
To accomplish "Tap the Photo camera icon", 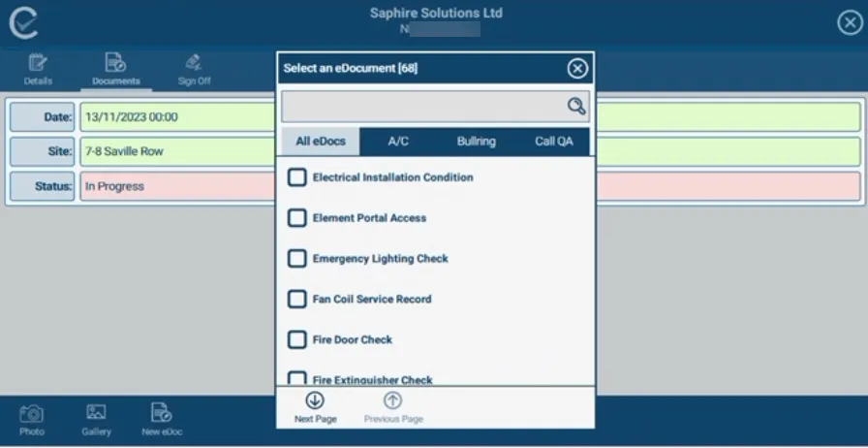I will coord(32,414).
